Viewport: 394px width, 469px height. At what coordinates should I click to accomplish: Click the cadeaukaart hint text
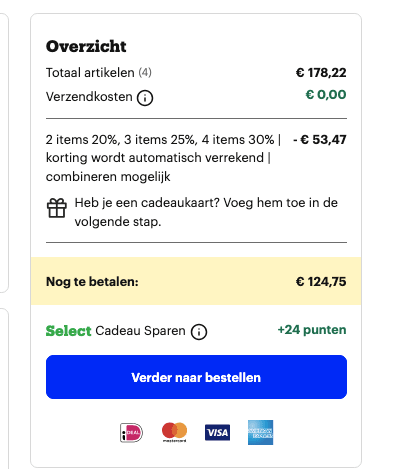(x=206, y=212)
